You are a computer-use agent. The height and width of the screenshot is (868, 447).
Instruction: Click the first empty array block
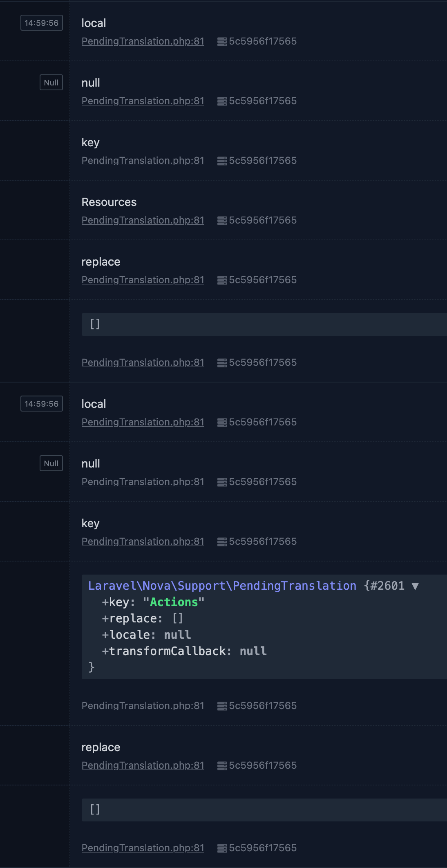264,324
